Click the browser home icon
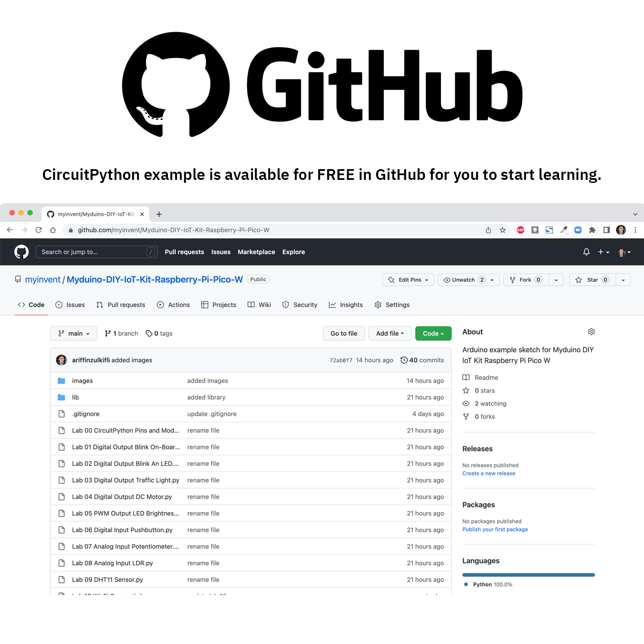The width and height of the screenshot is (644, 644). [x=53, y=230]
